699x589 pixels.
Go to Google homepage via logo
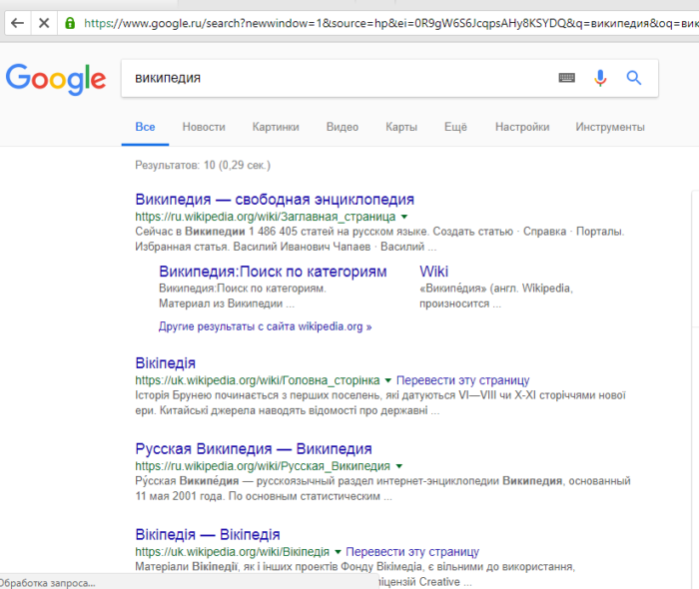tap(56, 79)
